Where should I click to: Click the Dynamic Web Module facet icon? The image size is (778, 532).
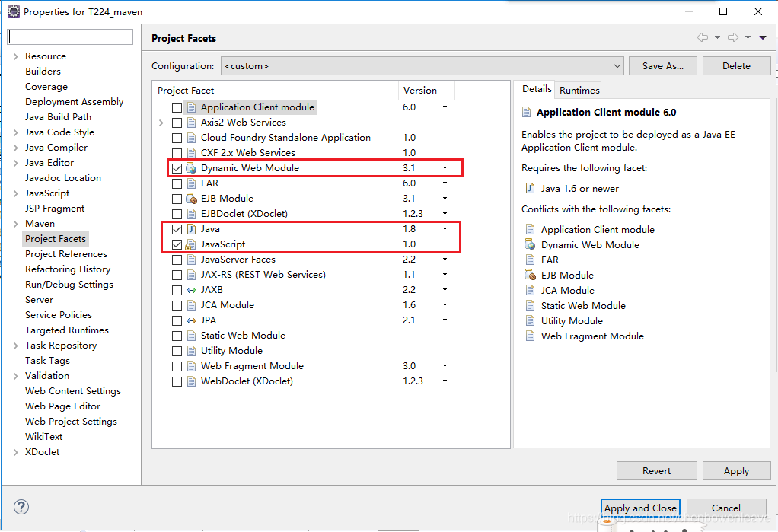coord(191,168)
